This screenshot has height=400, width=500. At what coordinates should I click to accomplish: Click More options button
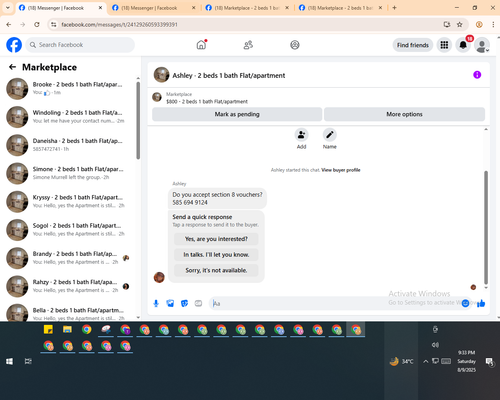tap(404, 114)
